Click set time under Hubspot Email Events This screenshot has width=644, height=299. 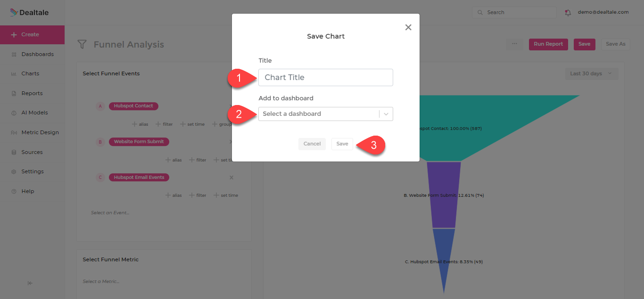click(226, 195)
